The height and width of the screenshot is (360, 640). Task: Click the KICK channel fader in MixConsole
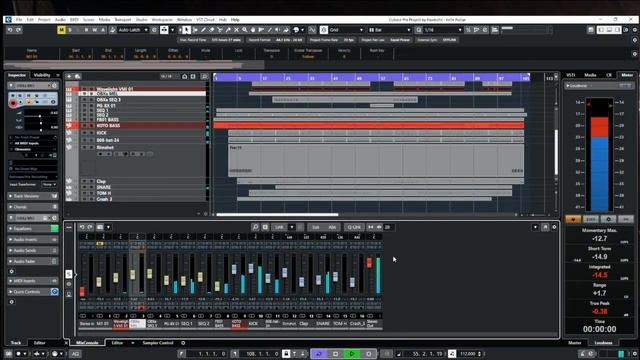251,268
